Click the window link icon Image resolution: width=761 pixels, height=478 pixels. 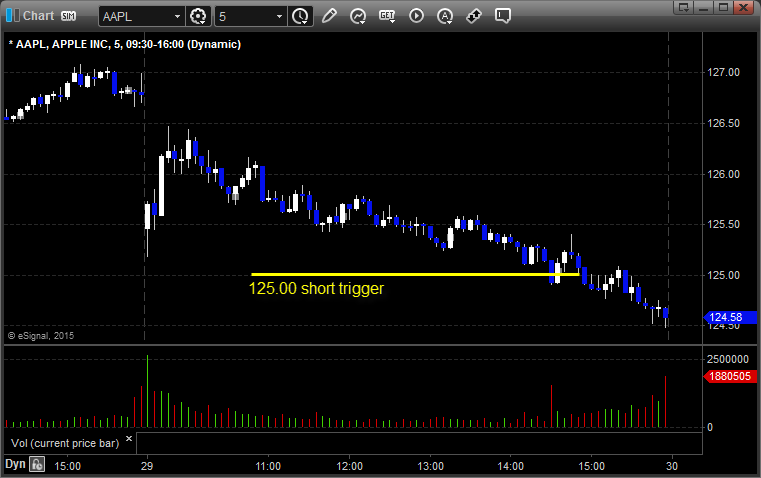tap(474, 16)
